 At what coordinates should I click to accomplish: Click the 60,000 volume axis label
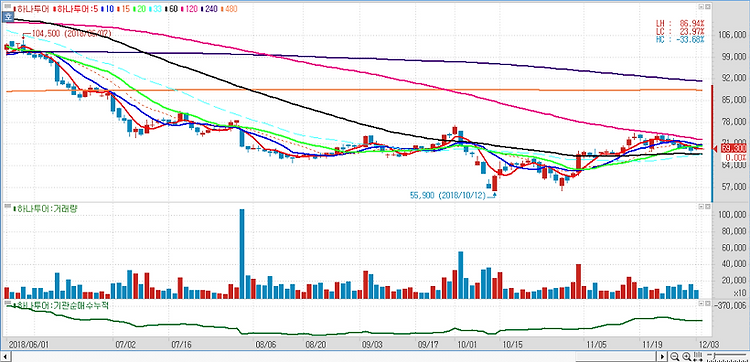point(735,248)
